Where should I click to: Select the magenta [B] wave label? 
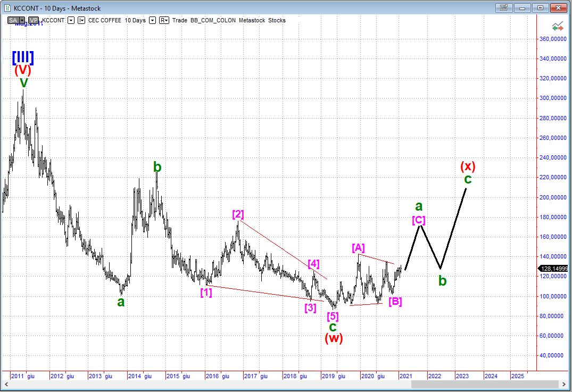pos(395,302)
